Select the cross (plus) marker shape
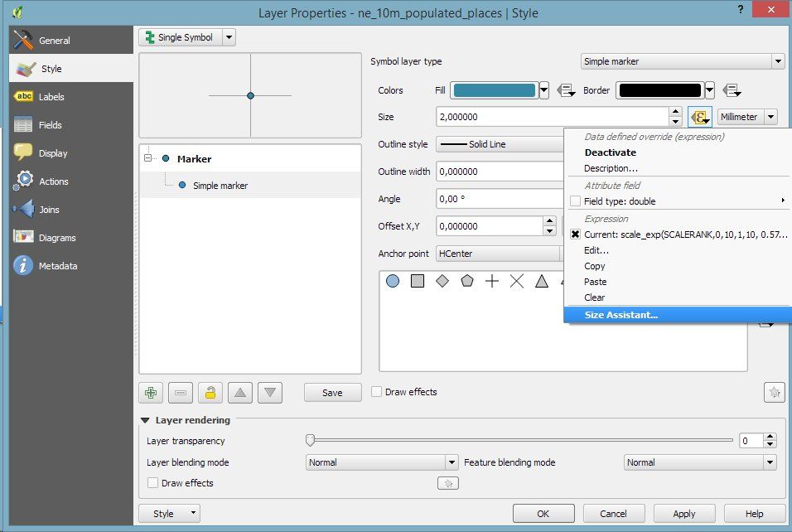This screenshot has width=792, height=532. (x=492, y=281)
